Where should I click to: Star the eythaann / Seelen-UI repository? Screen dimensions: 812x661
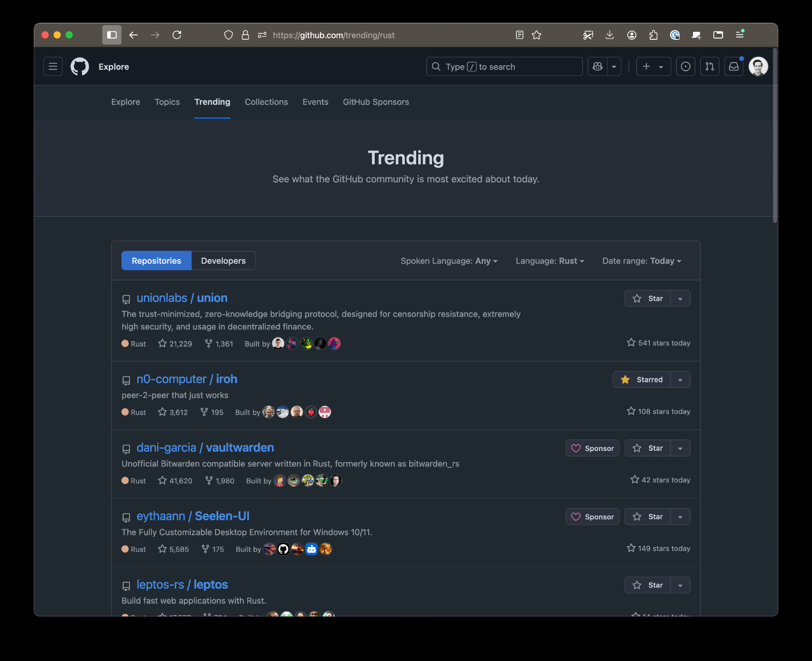[648, 517]
